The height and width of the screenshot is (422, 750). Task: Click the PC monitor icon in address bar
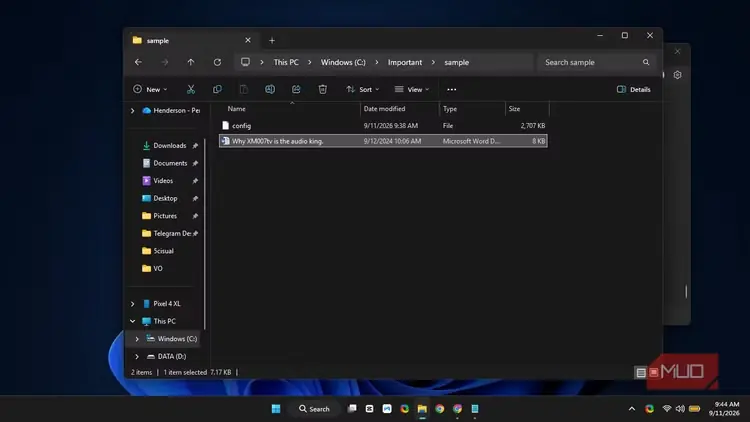click(245, 62)
